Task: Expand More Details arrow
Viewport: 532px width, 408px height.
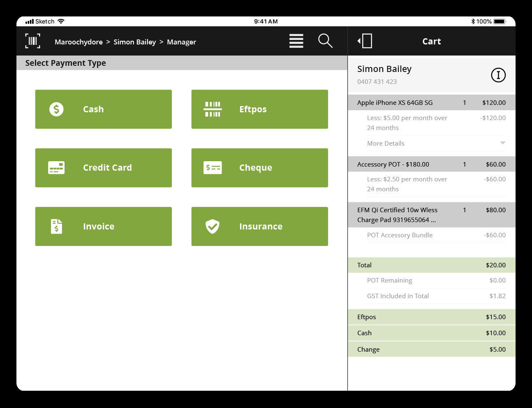Action: (x=502, y=143)
